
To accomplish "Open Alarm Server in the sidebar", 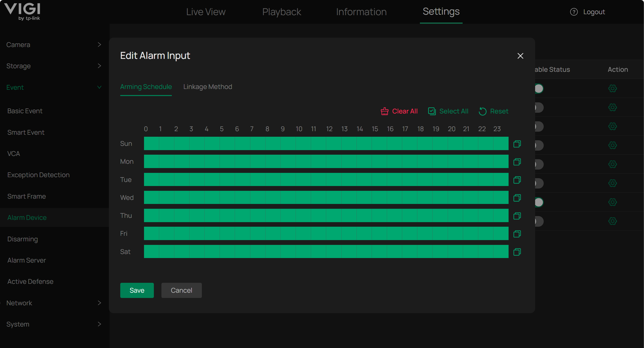I will pyautogui.click(x=26, y=260).
